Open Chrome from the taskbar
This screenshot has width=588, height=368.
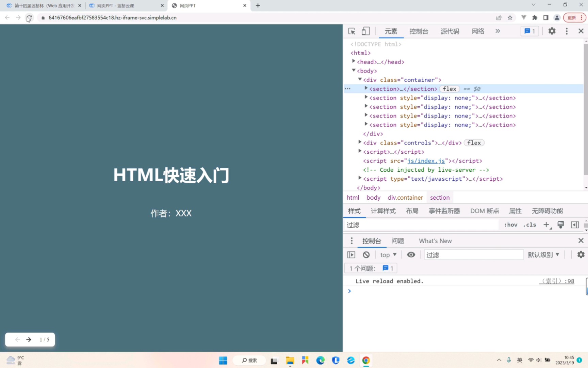[366, 361]
